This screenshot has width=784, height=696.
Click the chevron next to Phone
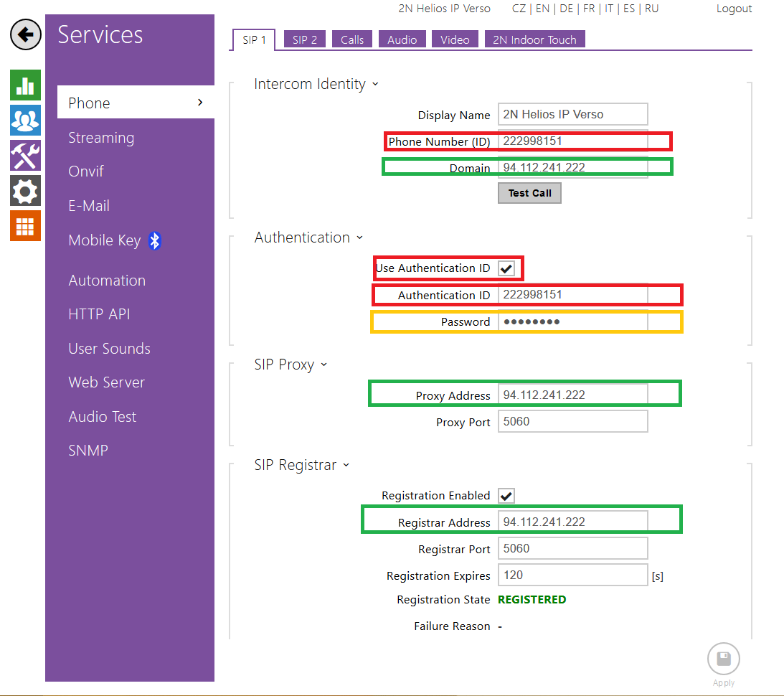(201, 103)
